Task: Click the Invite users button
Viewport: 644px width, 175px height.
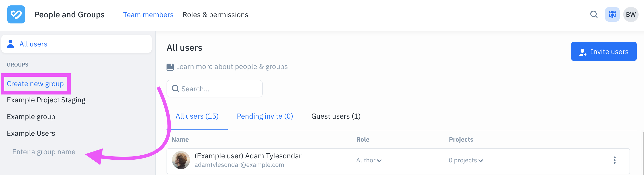Action: pos(604,51)
